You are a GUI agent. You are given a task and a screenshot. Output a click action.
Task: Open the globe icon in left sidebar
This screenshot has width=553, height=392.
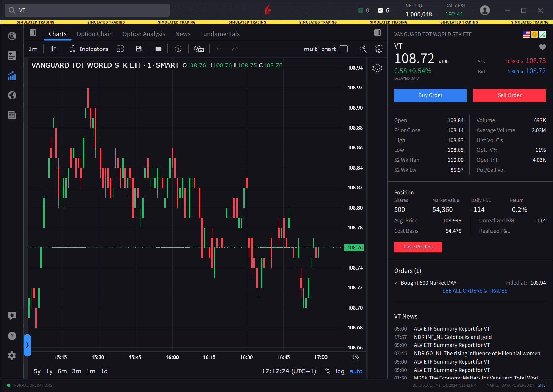12,95
